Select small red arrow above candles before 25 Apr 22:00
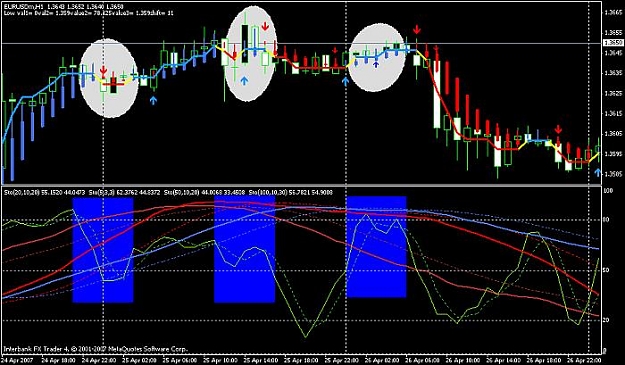This screenshot has height=365, width=625. (335, 50)
